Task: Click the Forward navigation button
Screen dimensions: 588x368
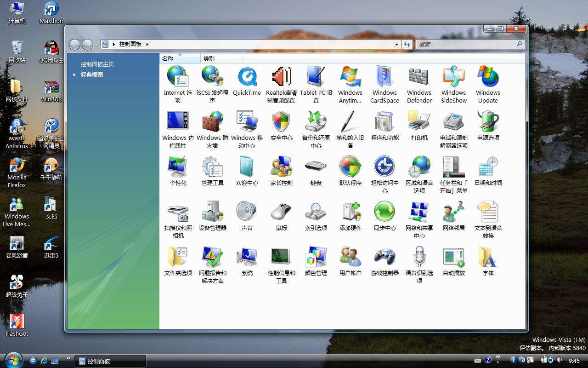Action: pos(87,44)
